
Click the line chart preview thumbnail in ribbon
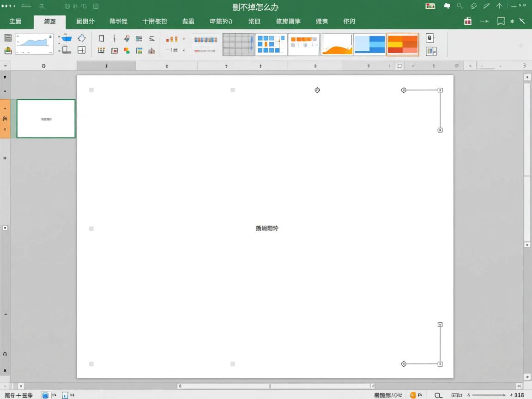click(34, 44)
